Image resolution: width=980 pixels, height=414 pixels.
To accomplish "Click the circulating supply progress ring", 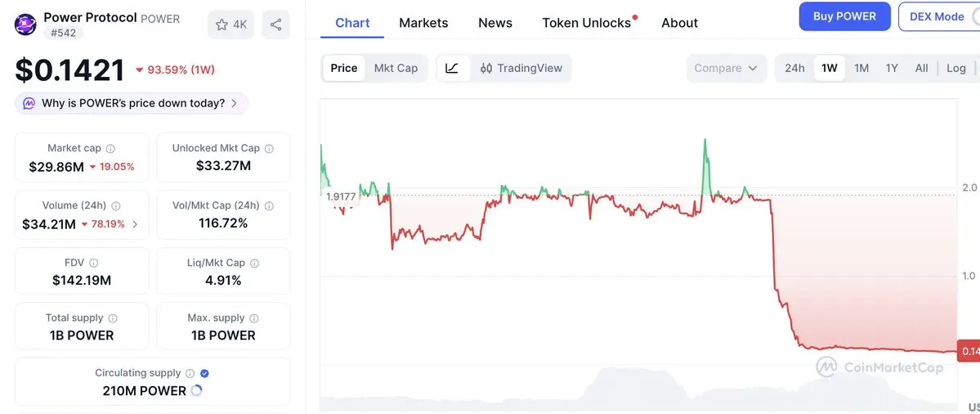I will [196, 391].
